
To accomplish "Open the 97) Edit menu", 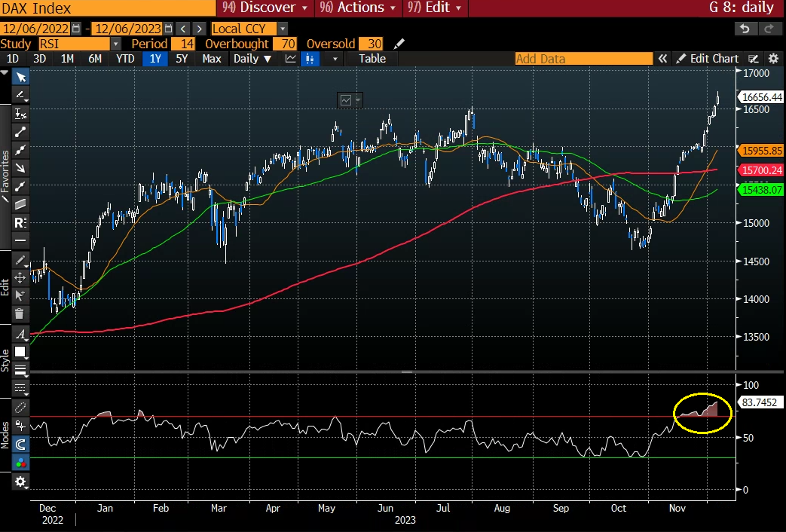I will [x=434, y=8].
